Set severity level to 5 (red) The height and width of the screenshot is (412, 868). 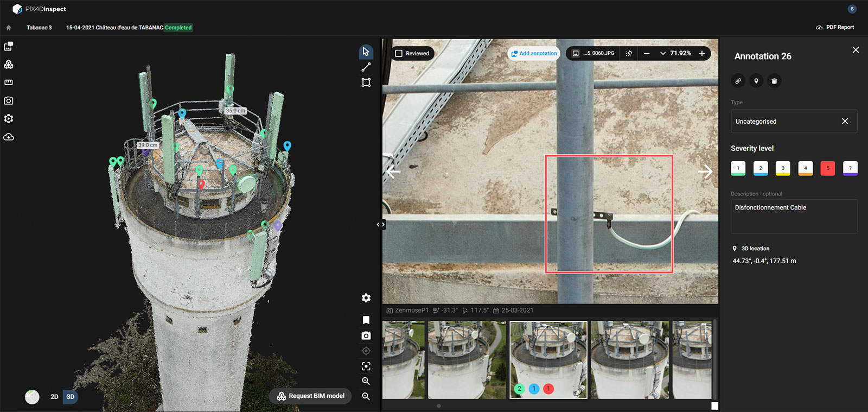[828, 168]
